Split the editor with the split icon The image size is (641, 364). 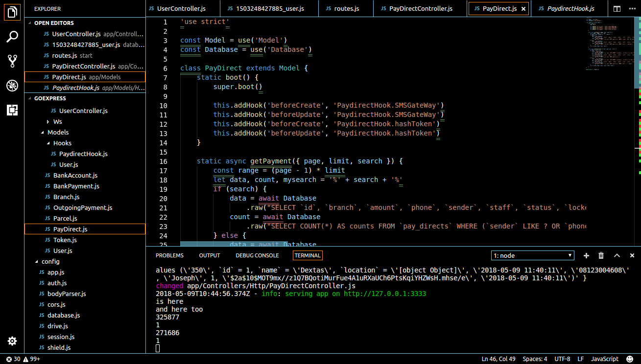click(617, 9)
